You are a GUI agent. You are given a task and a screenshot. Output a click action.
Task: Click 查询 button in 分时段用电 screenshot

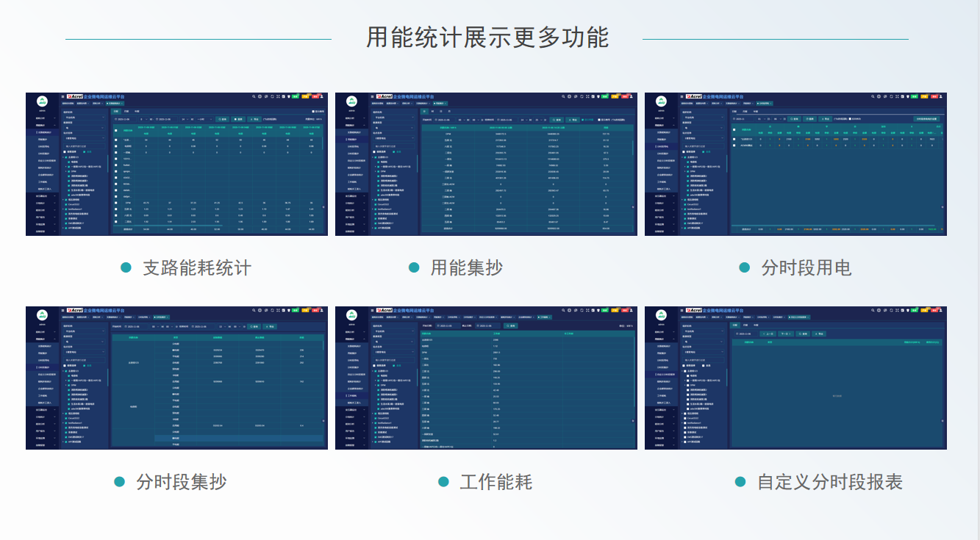[793, 118]
